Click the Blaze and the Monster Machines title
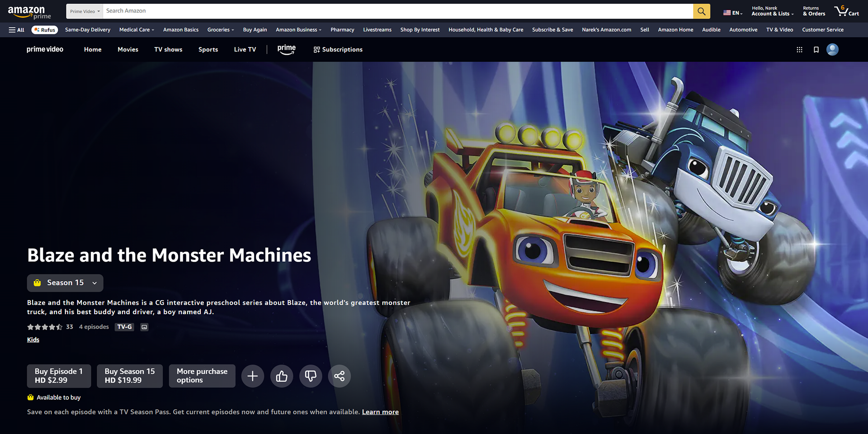 tap(169, 255)
